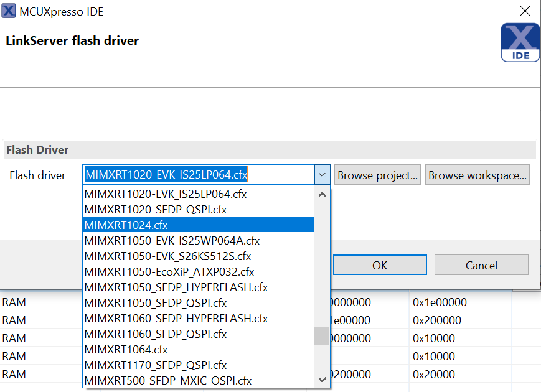The width and height of the screenshot is (541, 392).
Task: Click the MCUXpresso IDE title bar icon
Action: tap(10, 11)
